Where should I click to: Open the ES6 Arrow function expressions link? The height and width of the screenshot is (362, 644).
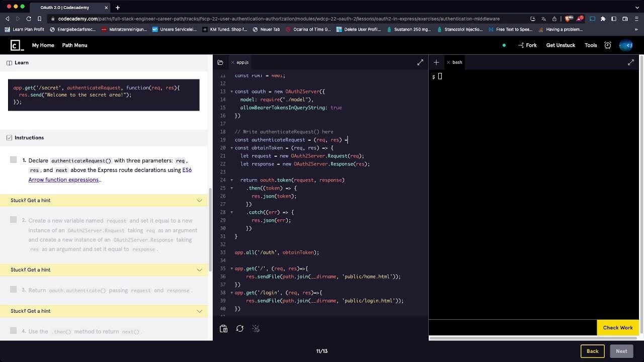[x=110, y=174]
